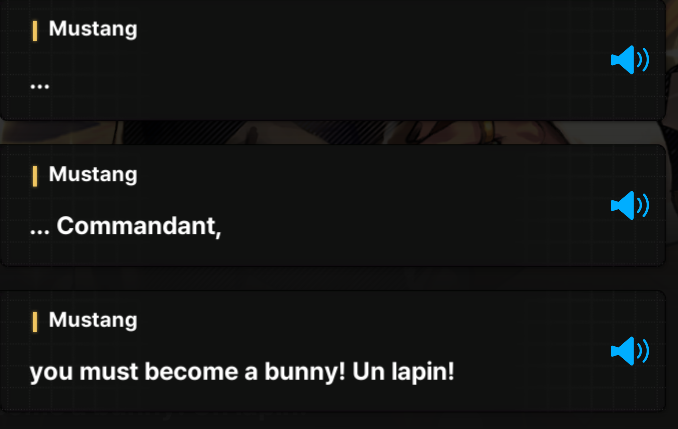Click "you must become a bunny!" text
Viewport: 678px width, 429px height.
[187, 372]
